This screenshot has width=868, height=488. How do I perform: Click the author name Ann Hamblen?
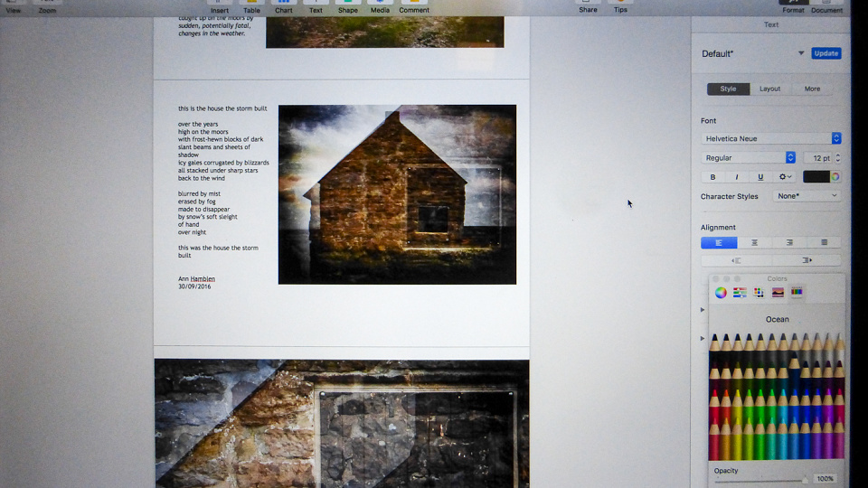196,279
